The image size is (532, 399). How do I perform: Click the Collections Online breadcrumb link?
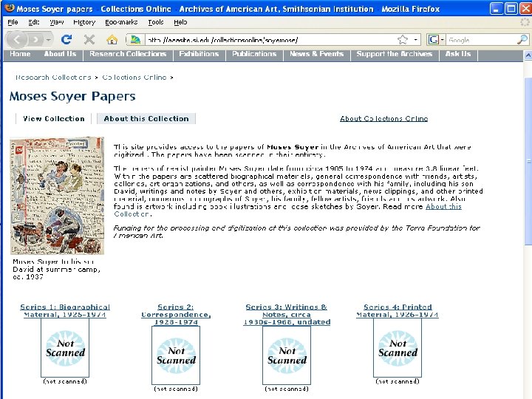tap(134, 78)
